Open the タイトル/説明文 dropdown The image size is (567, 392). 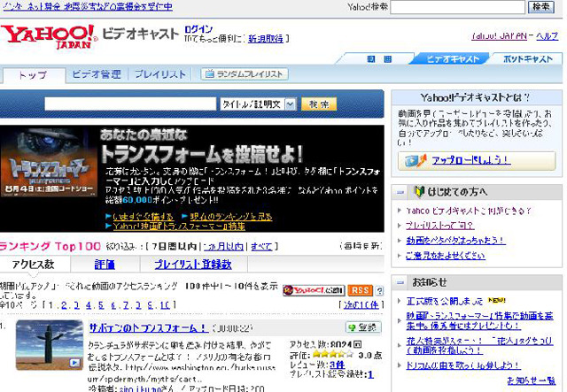[259, 104]
